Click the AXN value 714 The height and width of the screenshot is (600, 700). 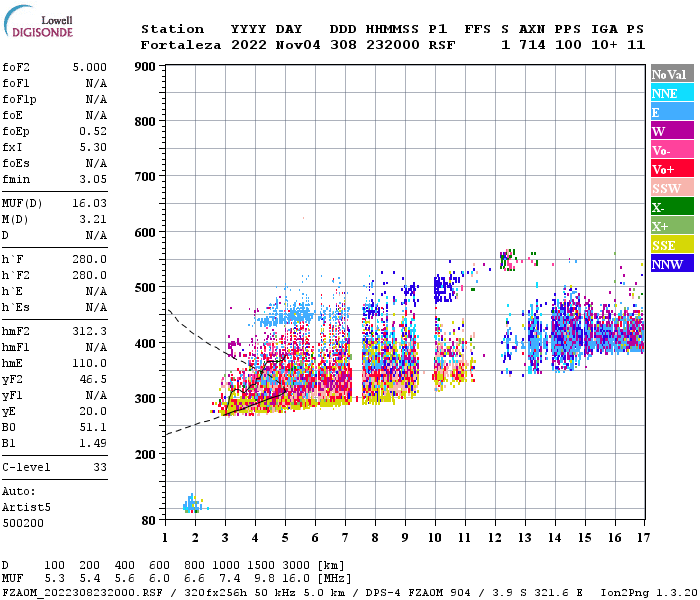tap(532, 45)
